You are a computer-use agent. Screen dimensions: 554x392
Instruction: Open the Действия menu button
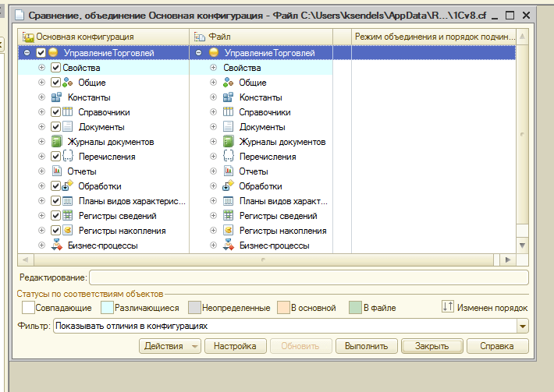(x=172, y=346)
